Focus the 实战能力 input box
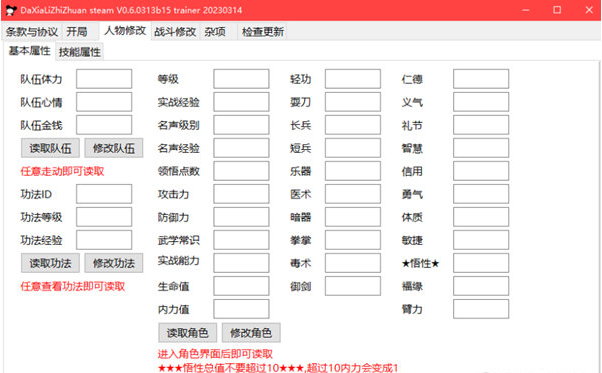Viewport: 602px width, 373px height. (x=241, y=263)
